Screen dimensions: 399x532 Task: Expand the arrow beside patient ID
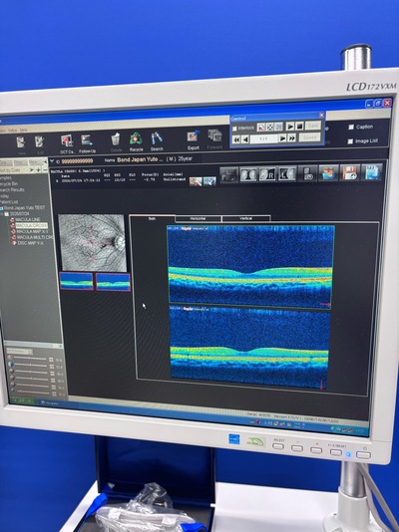click(52, 161)
